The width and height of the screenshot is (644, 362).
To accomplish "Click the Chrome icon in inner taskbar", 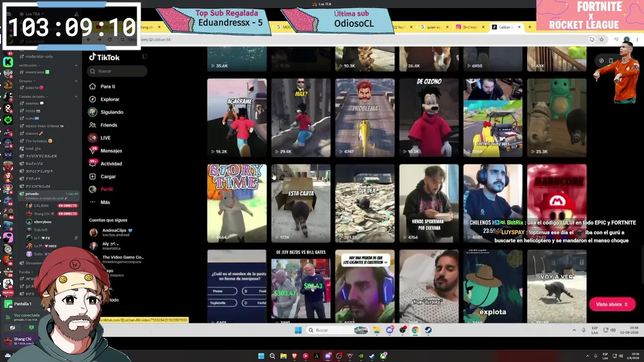I will (x=415, y=330).
